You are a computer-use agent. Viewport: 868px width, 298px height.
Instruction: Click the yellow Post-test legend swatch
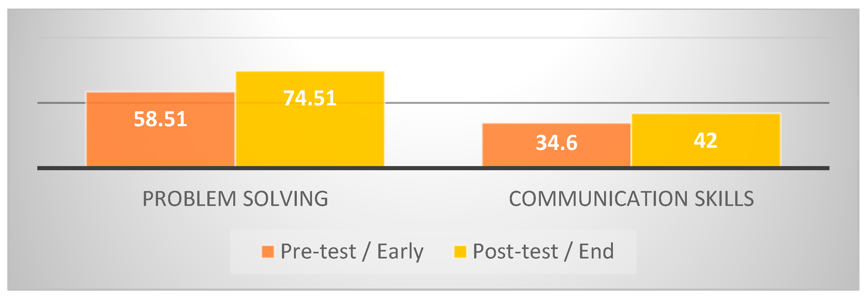point(460,251)
